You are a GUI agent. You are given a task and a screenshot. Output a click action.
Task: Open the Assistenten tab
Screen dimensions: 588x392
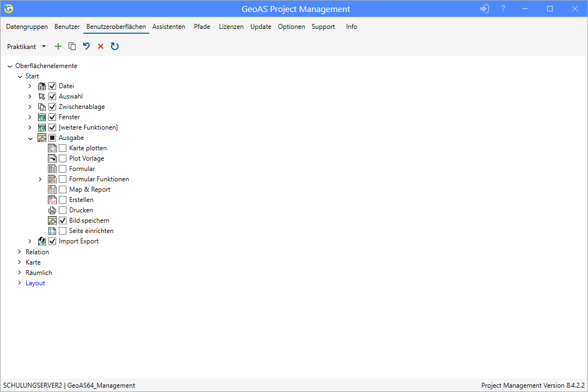click(x=169, y=27)
